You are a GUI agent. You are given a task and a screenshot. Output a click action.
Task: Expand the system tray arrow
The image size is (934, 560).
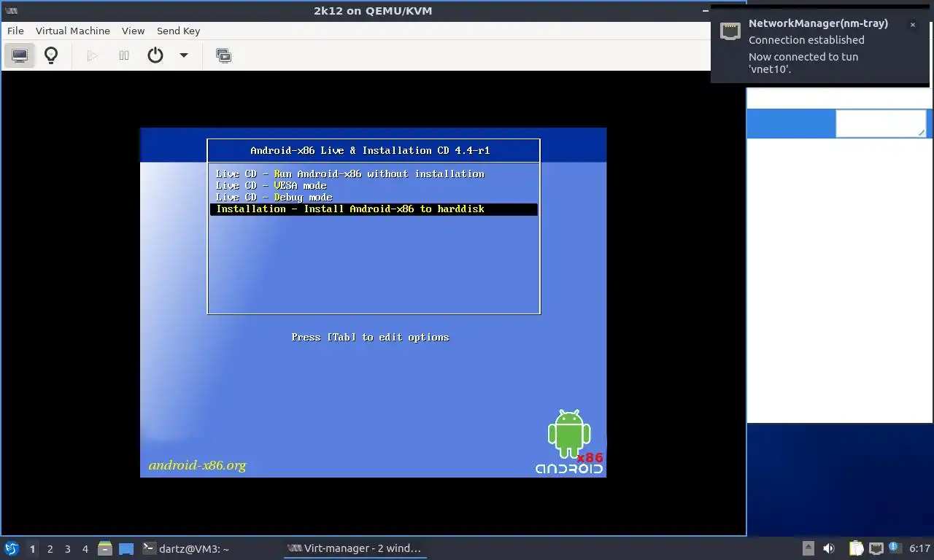pos(808,548)
